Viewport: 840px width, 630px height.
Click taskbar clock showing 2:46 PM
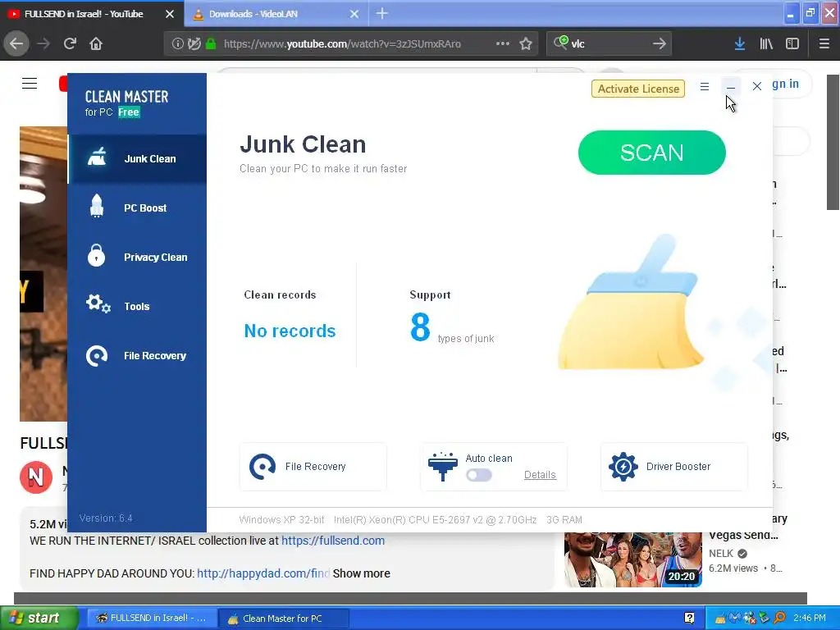(x=810, y=619)
